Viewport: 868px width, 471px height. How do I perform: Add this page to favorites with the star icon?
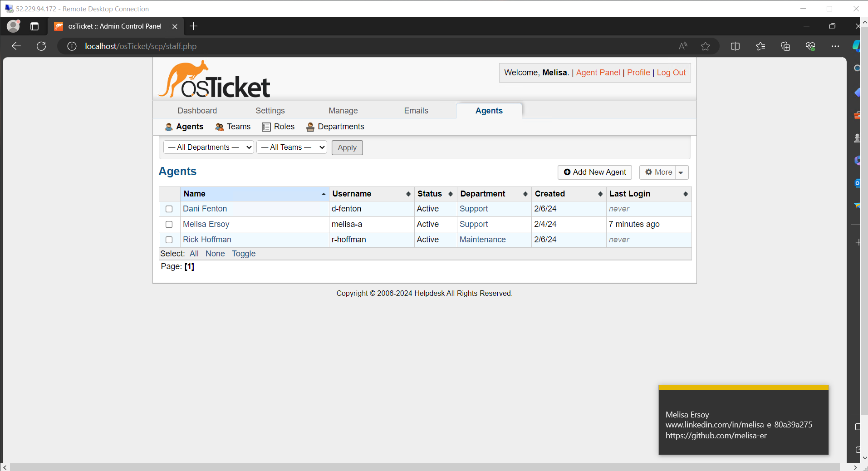(x=705, y=46)
